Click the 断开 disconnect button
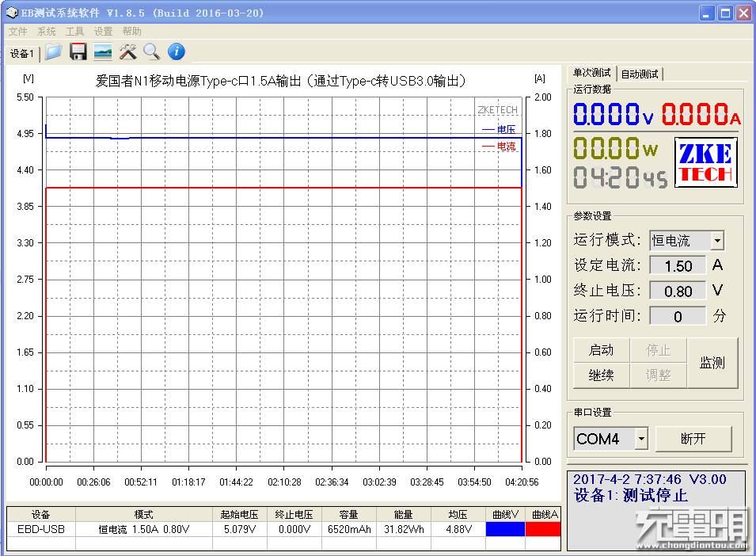 click(693, 439)
